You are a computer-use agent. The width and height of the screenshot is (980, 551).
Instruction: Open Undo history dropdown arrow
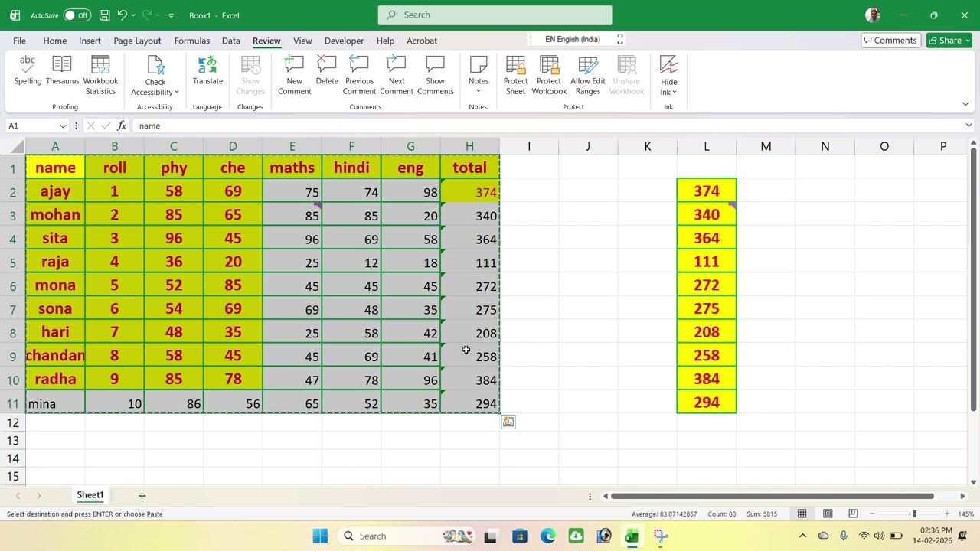coord(134,15)
